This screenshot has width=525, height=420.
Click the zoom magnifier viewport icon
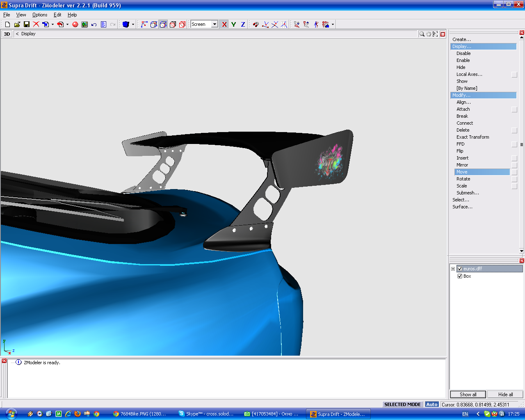(x=422, y=34)
